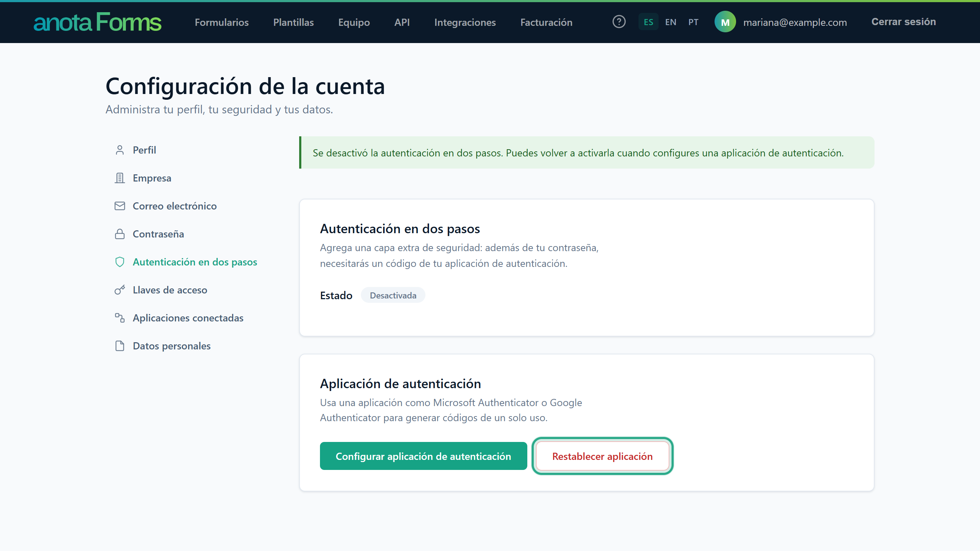Switch language to EN
The height and width of the screenshot is (551, 980).
tap(671, 22)
